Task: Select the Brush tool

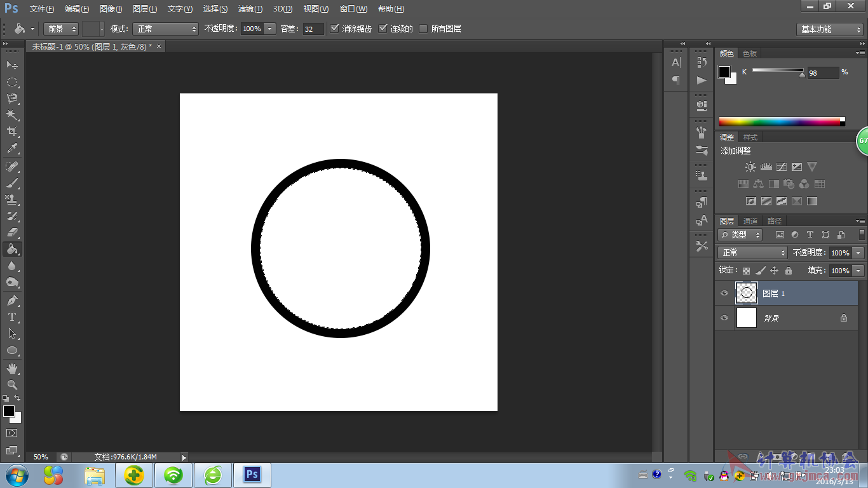Action: click(12, 183)
